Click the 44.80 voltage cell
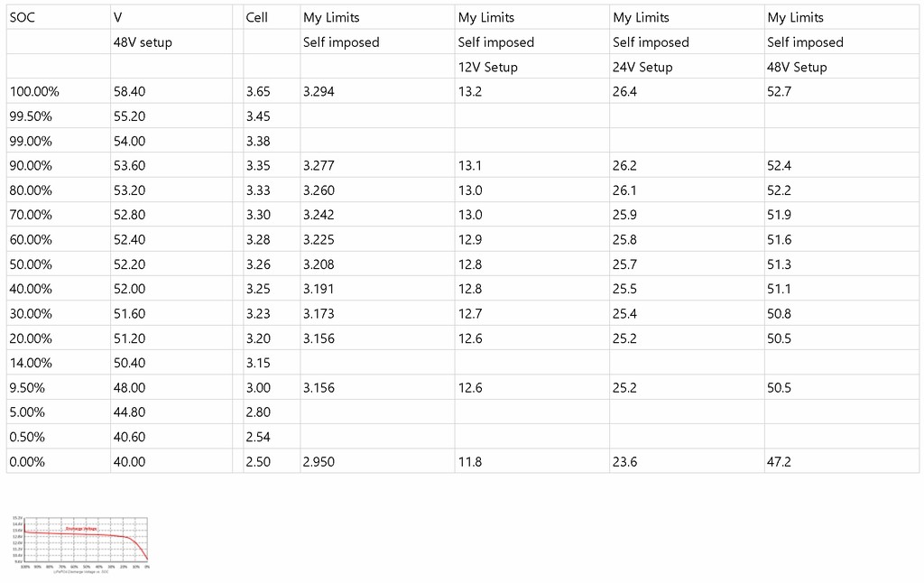 pos(171,412)
